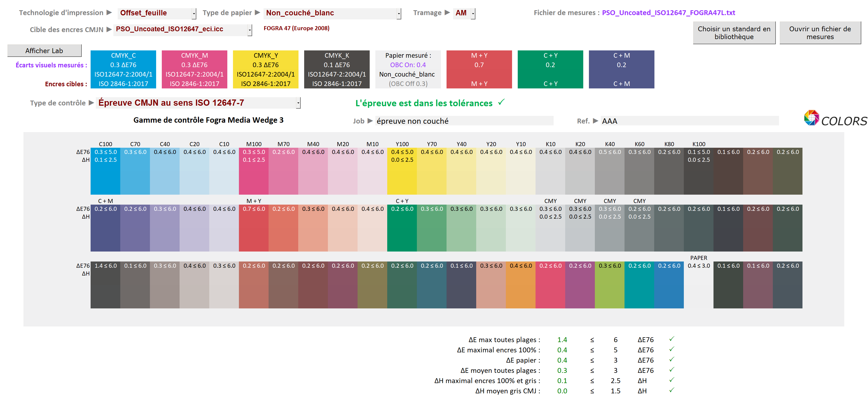Open Type de contrôle dropdown arrow
The height and width of the screenshot is (406, 868).
pyautogui.click(x=298, y=103)
